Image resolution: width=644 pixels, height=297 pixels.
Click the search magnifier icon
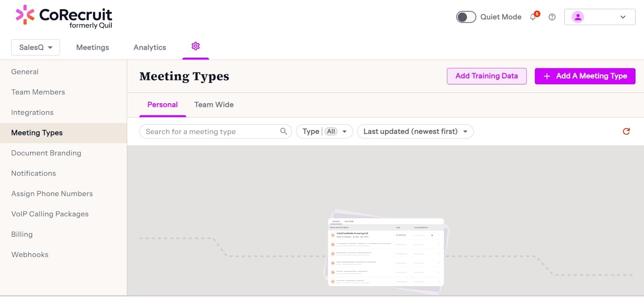pyautogui.click(x=284, y=131)
